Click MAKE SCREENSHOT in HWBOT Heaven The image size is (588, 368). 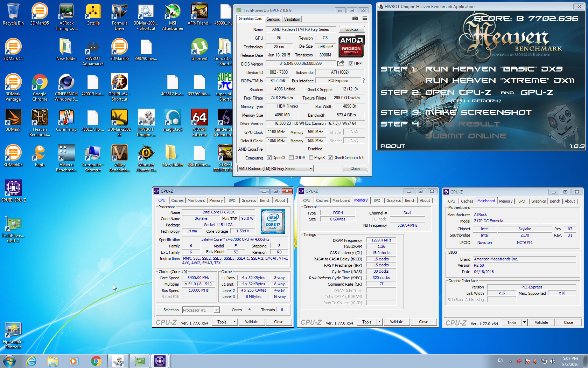478,113
